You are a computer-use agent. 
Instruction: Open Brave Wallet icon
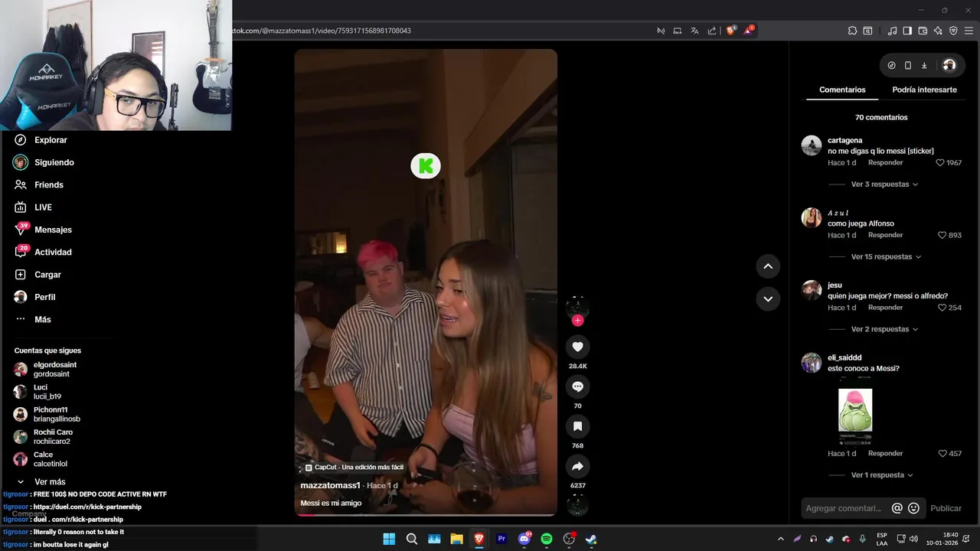pos(923,31)
